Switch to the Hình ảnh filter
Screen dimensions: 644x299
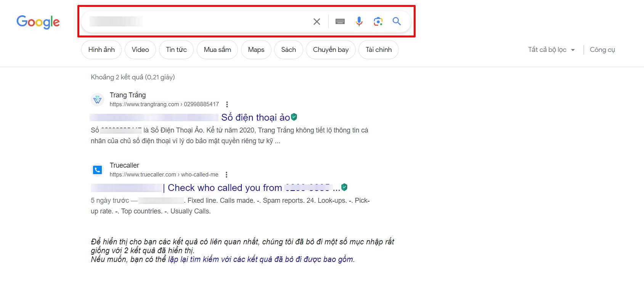pyautogui.click(x=101, y=50)
